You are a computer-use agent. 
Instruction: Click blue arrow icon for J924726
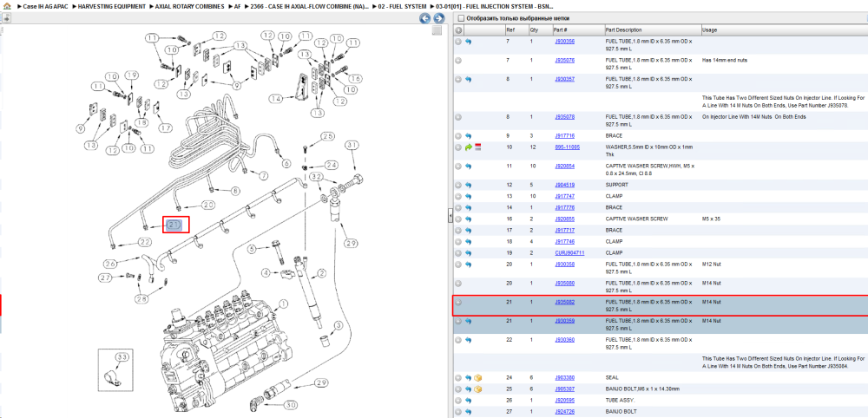pos(469,411)
